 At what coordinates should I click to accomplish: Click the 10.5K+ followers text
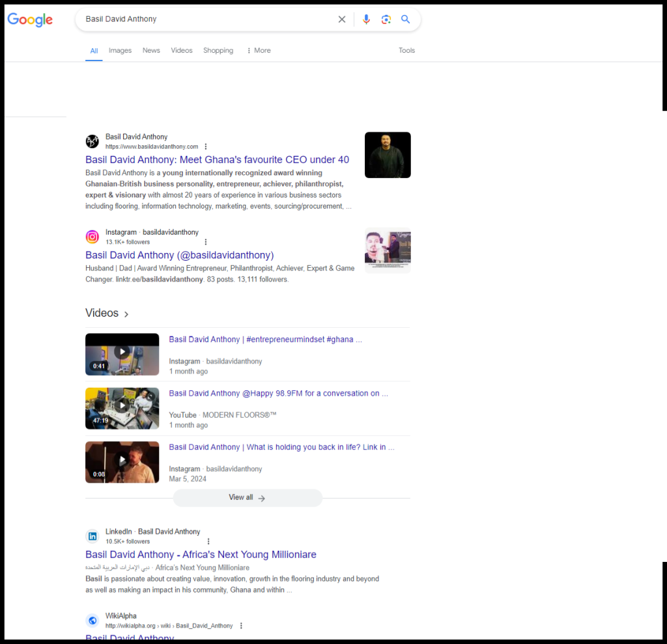pyautogui.click(x=128, y=542)
